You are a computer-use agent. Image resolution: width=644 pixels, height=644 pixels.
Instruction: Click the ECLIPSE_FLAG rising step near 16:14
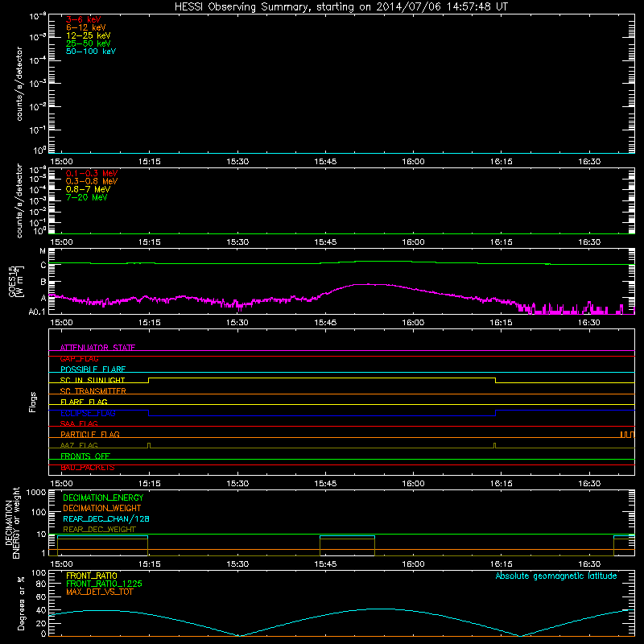[496, 413]
